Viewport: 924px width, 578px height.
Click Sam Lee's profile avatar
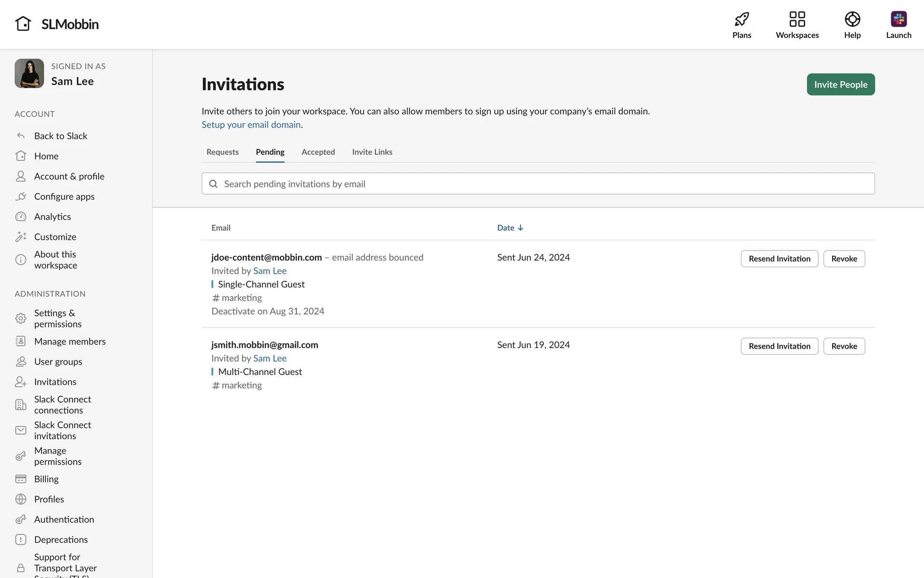tap(29, 74)
